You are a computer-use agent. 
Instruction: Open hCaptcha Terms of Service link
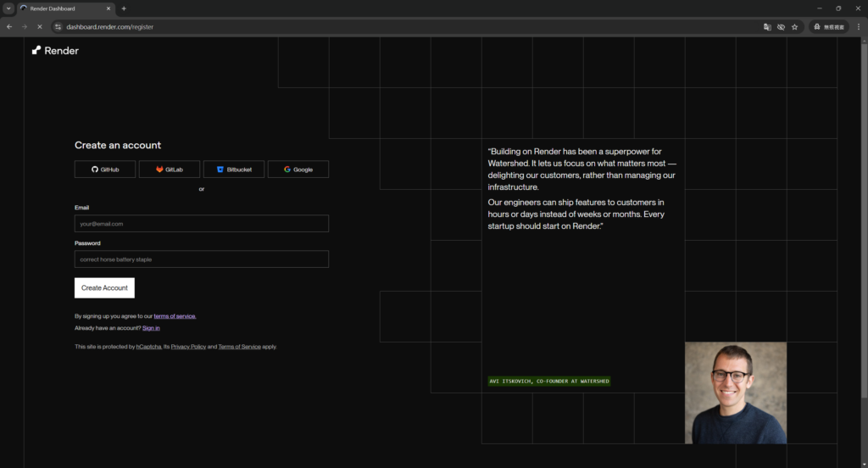[239, 347]
